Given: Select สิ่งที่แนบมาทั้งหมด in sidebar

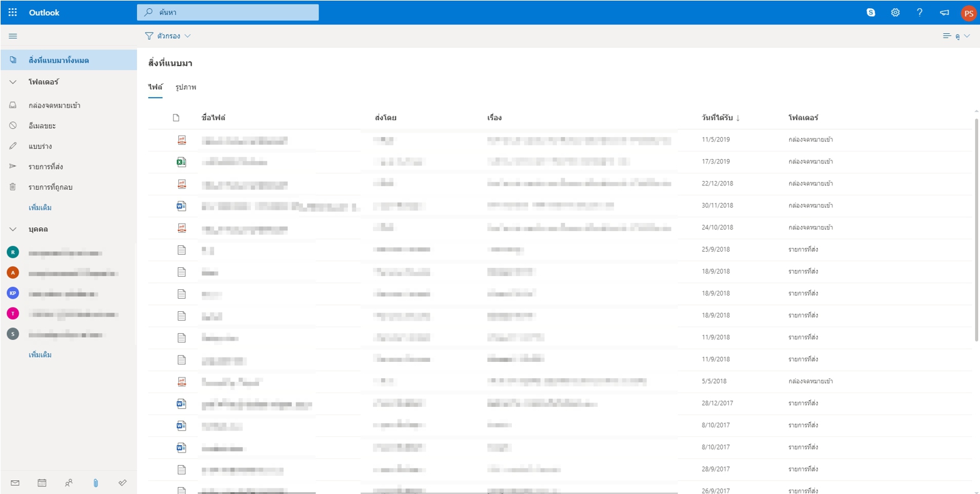Looking at the screenshot, I should click(x=69, y=60).
